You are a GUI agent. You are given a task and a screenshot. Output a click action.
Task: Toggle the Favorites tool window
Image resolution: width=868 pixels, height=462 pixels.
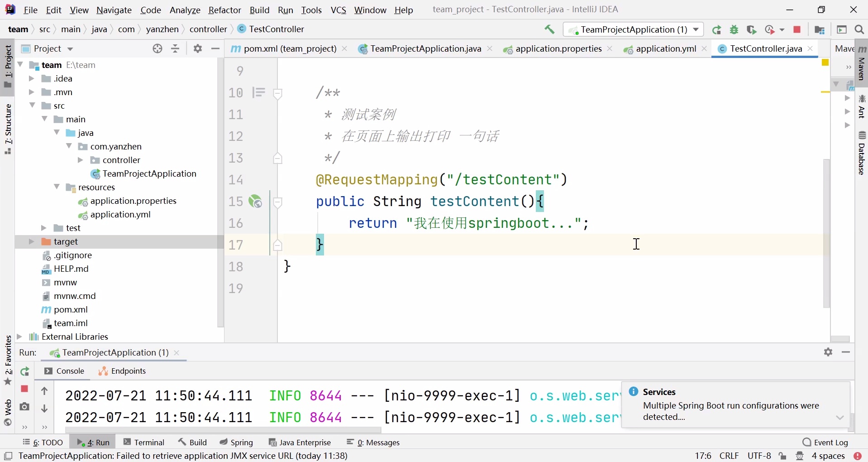tap(7, 358)
